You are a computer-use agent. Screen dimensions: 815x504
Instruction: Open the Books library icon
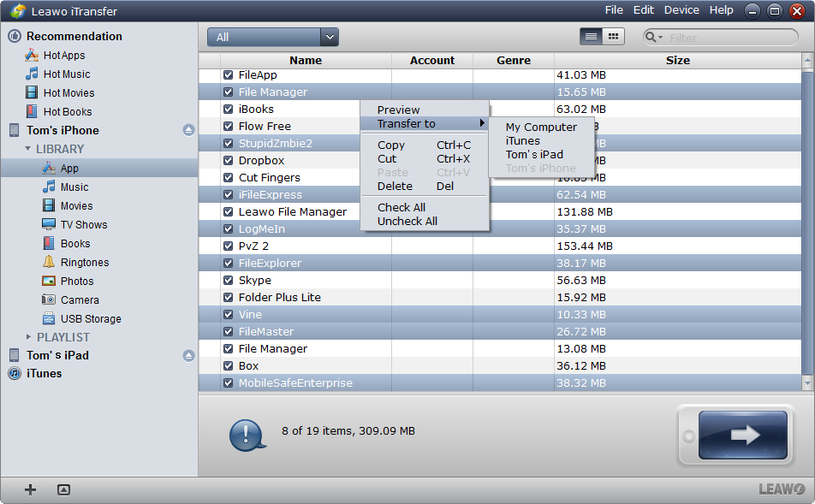[49, 243]
